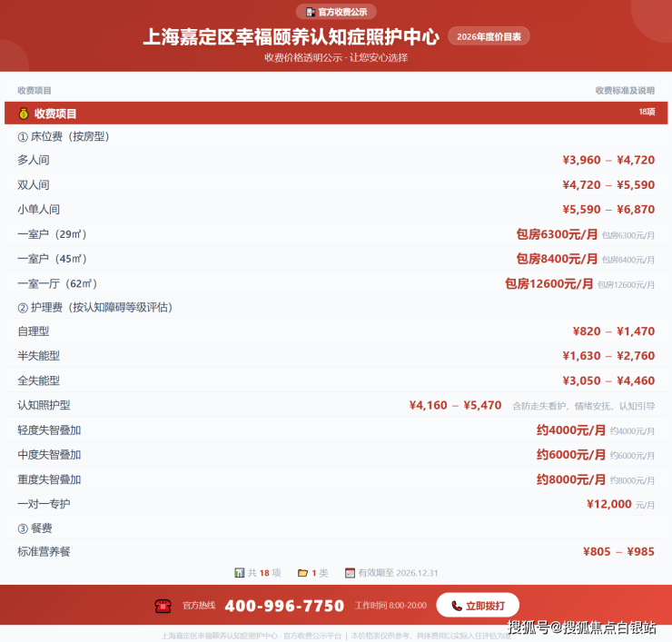Select the 双人间 row label
672x642 pixels.
[34, 184]
